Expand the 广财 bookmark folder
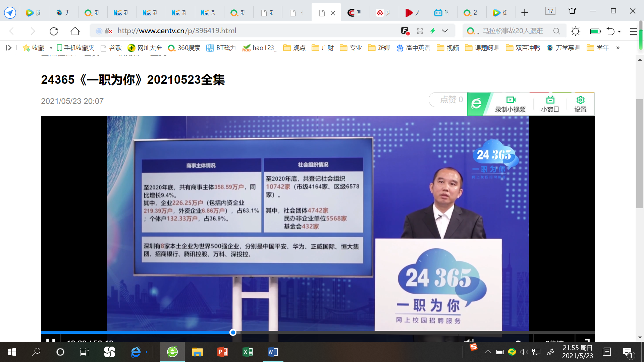 point(323,48)
